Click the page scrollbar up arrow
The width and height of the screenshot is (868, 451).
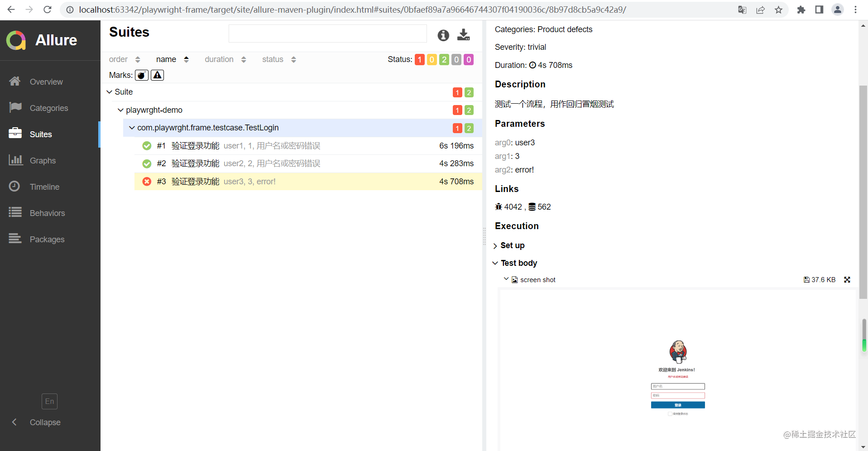point(863,26)
